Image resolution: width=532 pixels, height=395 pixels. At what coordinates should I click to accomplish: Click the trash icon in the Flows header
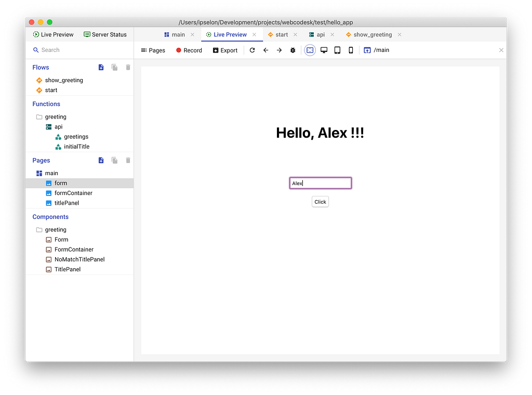click(x=128, y=67)
